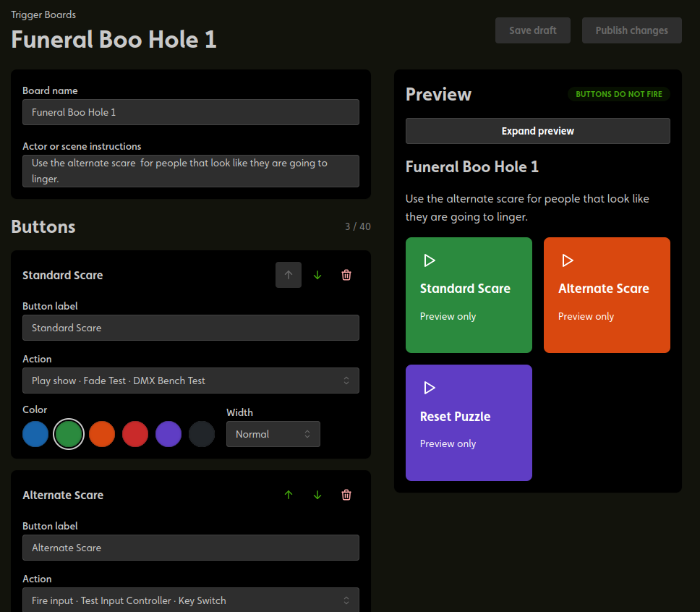The width and height of the screenshot is (700, 612).
Task: Select the blue color swatch
Action: [35, 434]
